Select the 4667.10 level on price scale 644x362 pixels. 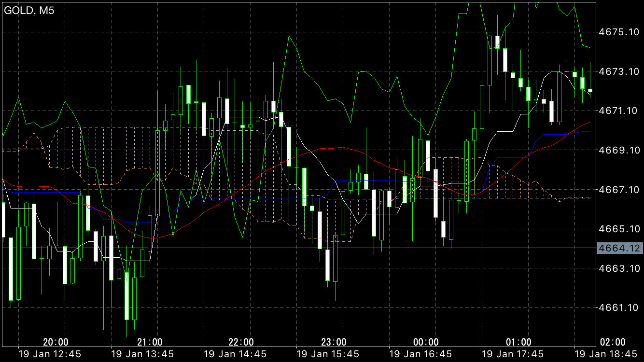tap(619, 190)
